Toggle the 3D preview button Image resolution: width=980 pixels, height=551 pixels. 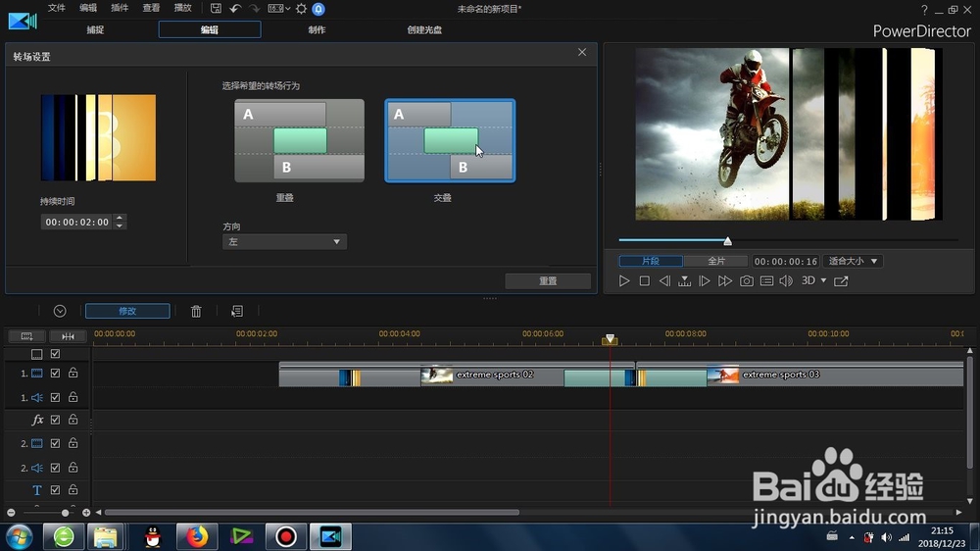tap(808, 280)
